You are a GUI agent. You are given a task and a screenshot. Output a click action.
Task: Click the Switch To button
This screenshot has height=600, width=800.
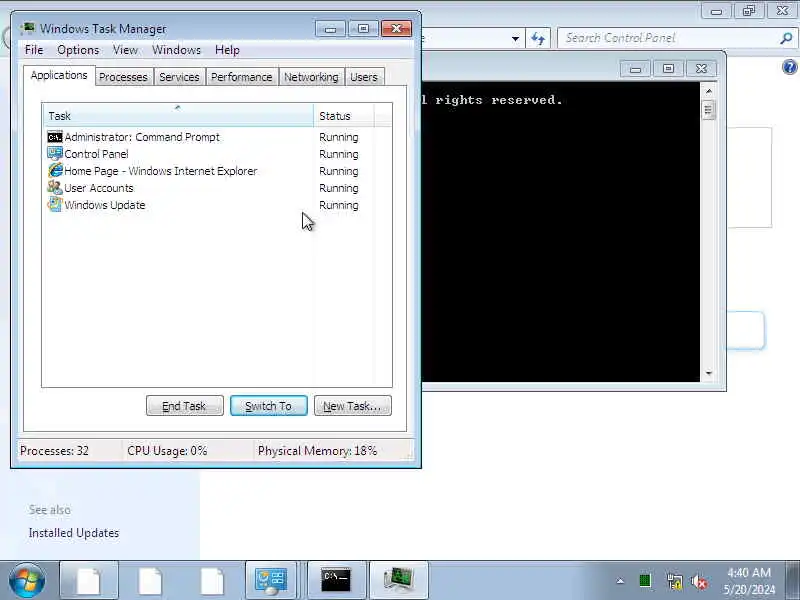[x=269, y=406]
